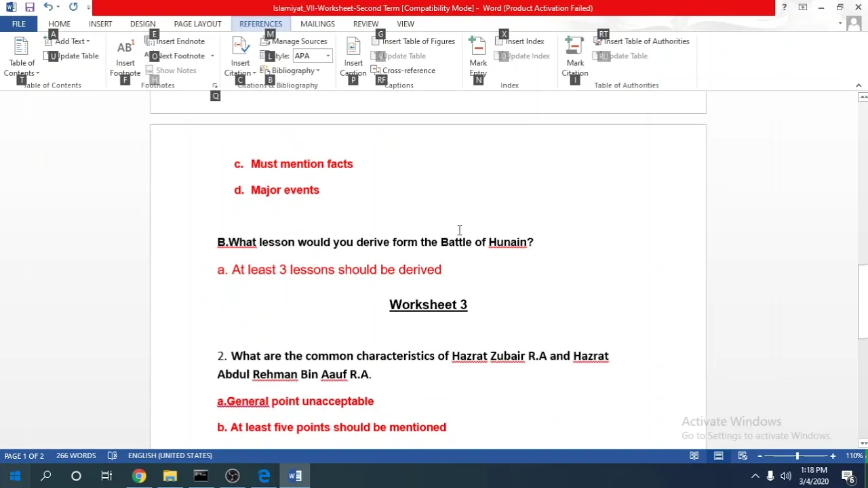Image resolution: width=868 pixels, height=488 pixels.
Task: Click ENGLISH (UNITED STATES) language indicator
Action: (x=170, y=455)
